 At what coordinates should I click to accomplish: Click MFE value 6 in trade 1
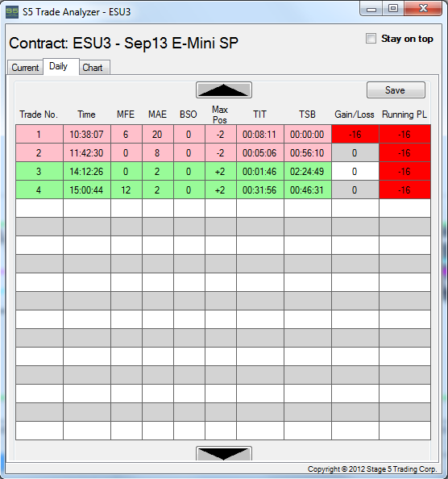coord(127,134)
